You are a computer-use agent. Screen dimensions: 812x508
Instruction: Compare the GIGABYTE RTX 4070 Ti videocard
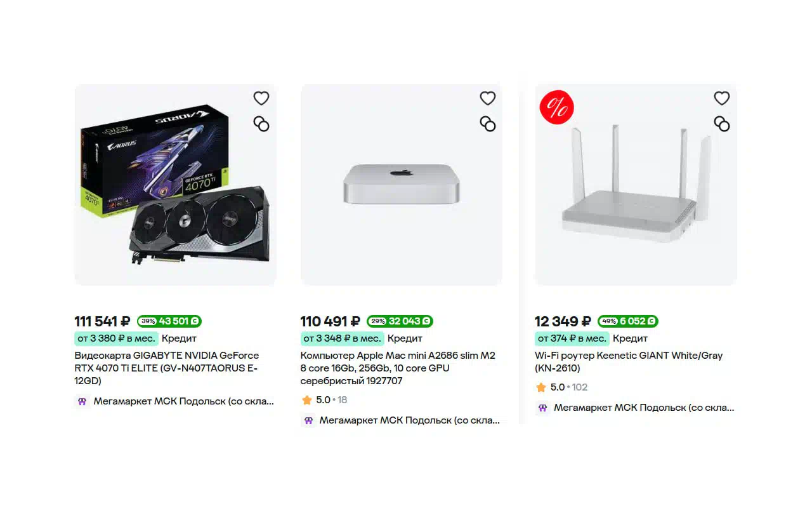[261, 124]
